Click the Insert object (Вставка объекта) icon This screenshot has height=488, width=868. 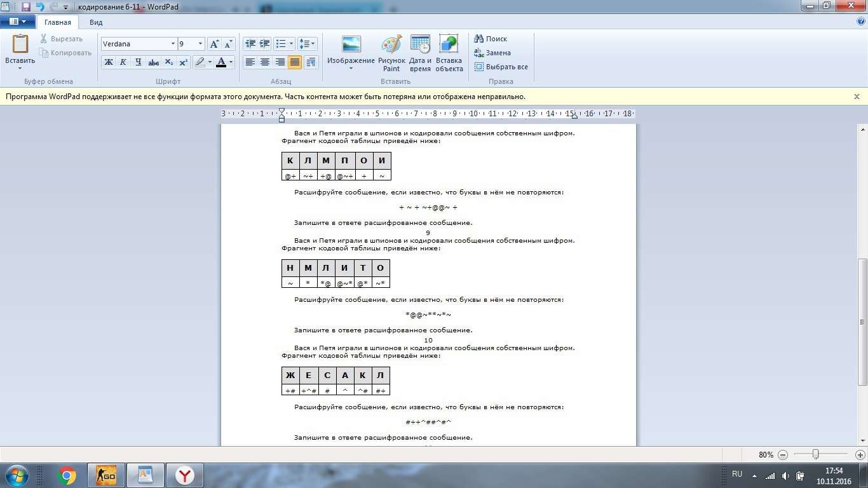pos(449,45)
